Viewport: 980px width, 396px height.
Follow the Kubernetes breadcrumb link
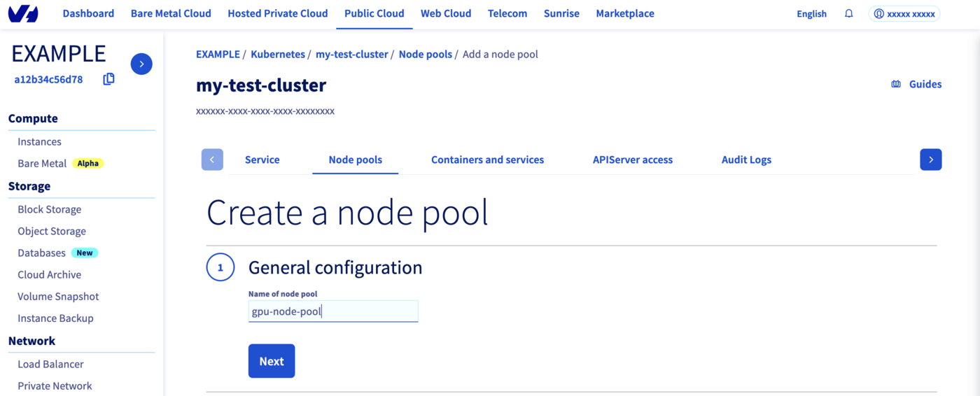[278, 54]
